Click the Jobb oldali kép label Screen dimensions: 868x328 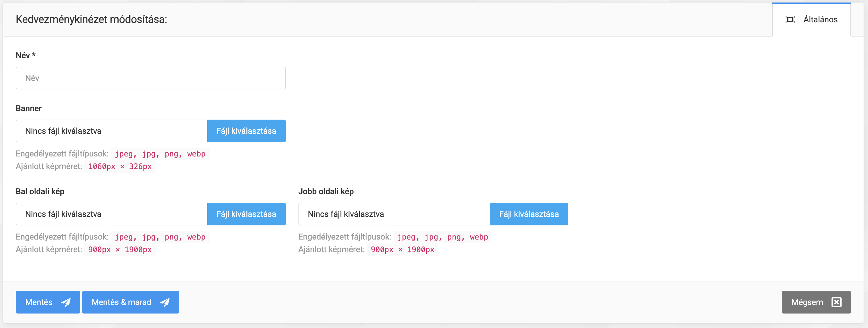click(x=326, y=191)
